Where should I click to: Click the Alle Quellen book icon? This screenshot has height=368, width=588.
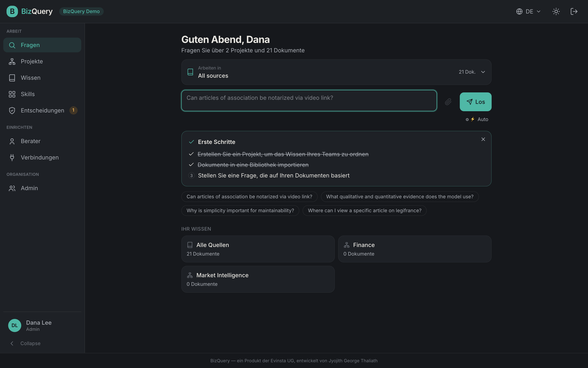coord(190,245)
